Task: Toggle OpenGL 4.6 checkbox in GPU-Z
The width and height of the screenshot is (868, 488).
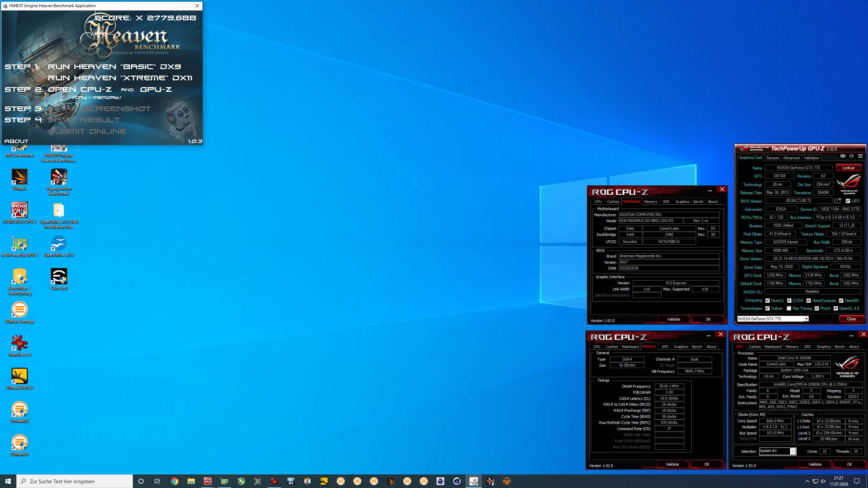Action: click(x=836, y=308)
